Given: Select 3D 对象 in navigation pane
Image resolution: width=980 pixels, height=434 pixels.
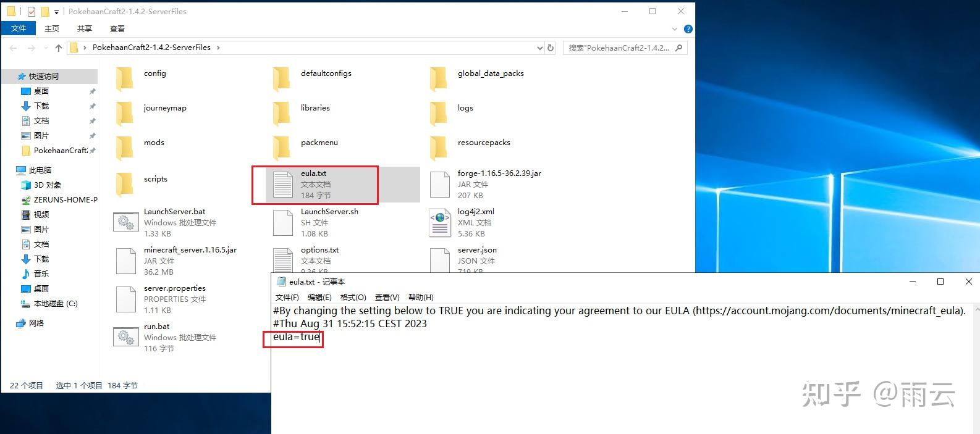Looking at the screenshot, I should click(x=47, y=185).
